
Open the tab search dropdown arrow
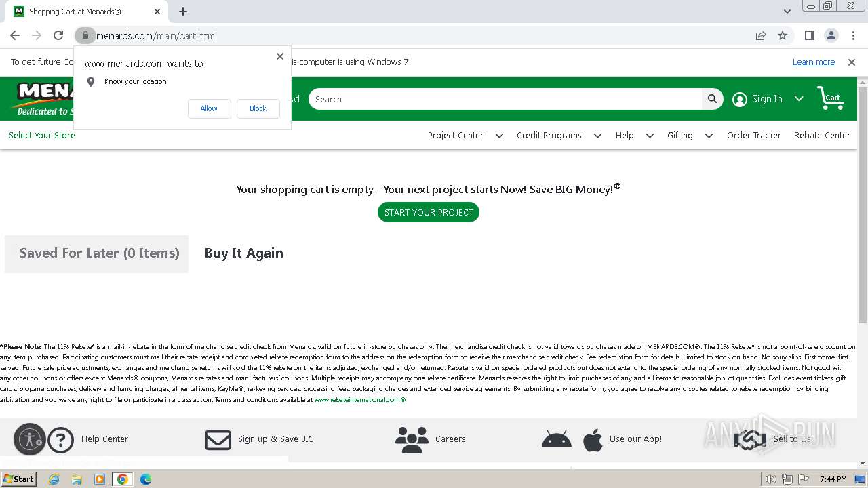787,12
